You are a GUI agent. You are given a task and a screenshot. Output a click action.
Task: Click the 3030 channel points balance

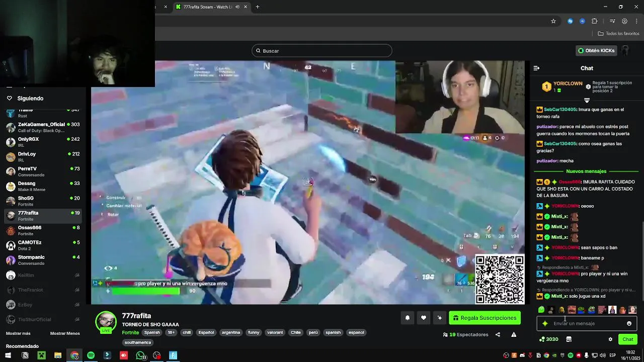coord(548,339)
